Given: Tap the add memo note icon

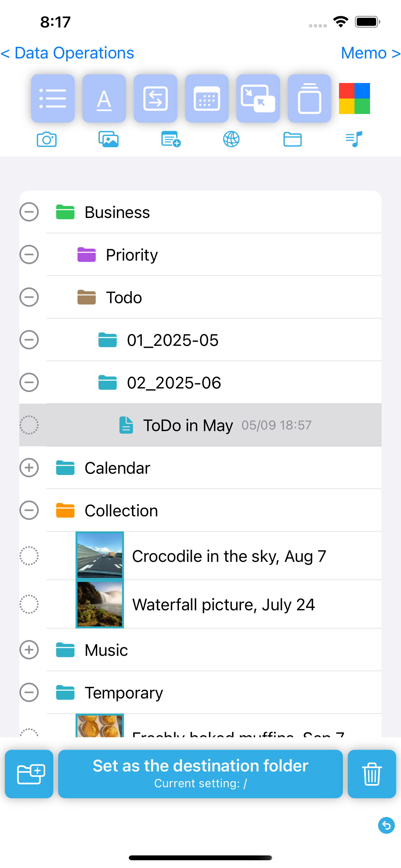Looking at the screenshot, I should [171, 139].
